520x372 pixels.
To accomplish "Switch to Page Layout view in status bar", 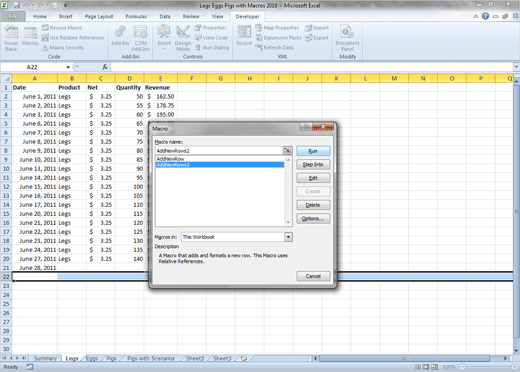I will (426, 367).
